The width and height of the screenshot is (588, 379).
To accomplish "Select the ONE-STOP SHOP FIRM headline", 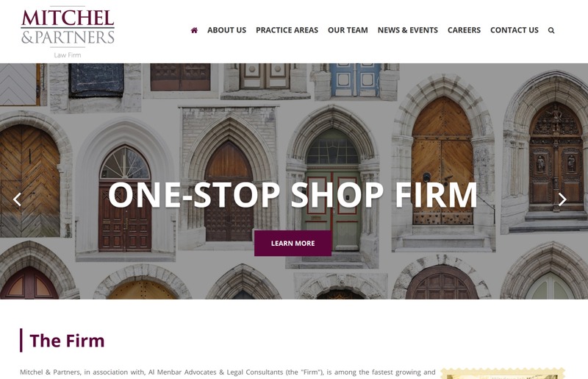I will click(293, 194).
